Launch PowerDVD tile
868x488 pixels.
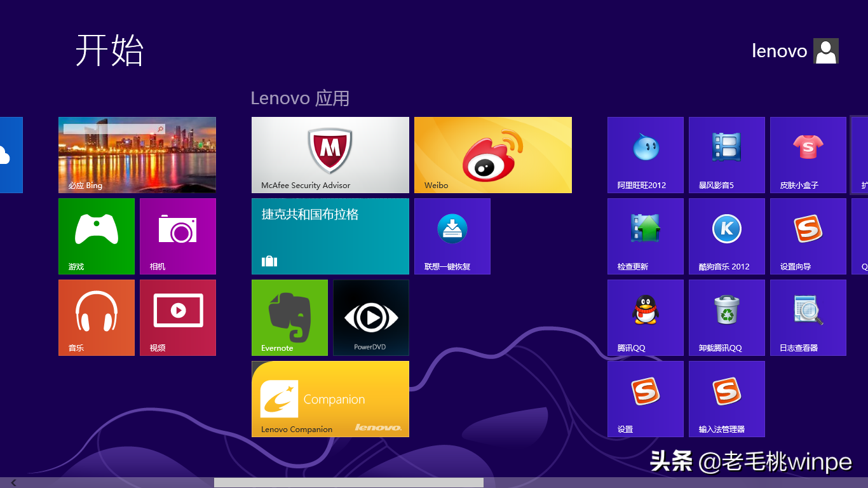pyautogui.click(x=371, y=318)
